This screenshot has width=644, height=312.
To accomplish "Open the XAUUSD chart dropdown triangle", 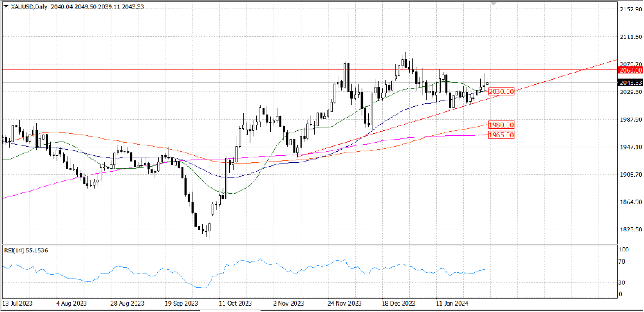I will [6, 7].
